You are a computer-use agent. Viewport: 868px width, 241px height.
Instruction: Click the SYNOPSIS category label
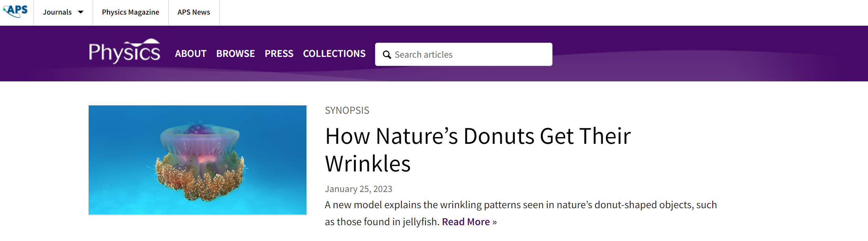click(347, 111)
